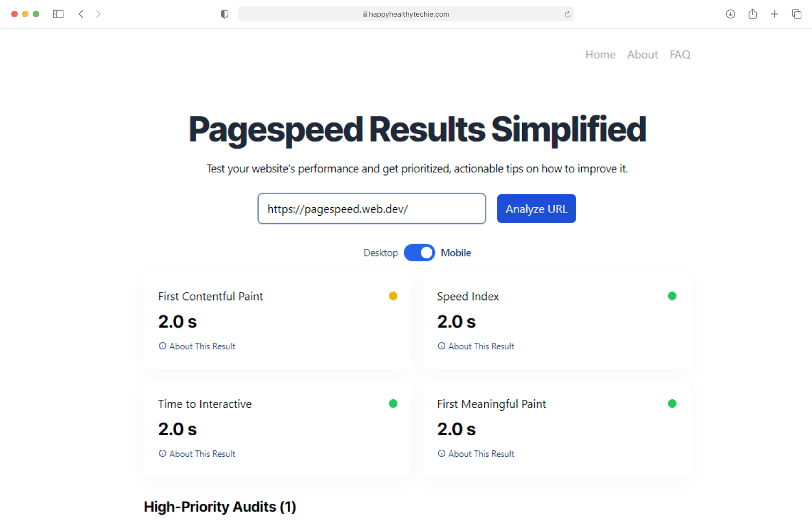Screen dimensions: 812x527
Task: Go back using the browser back arrow
Action: pos(81,14)
